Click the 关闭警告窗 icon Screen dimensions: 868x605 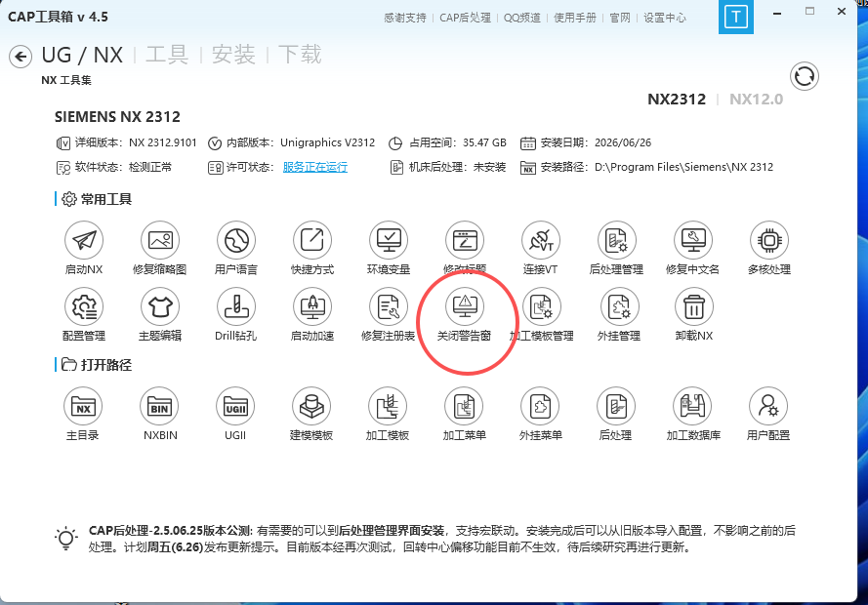[465, 307]
